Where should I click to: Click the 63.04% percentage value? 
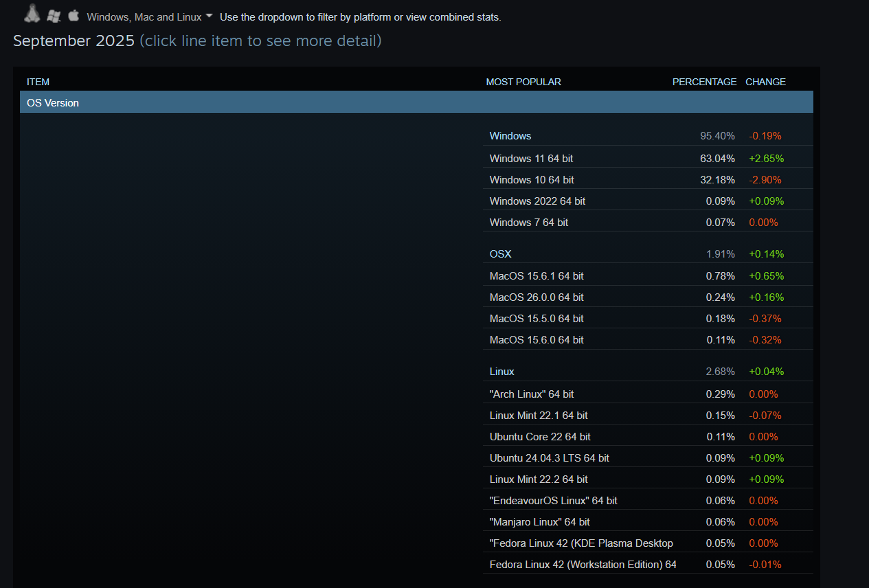(x=717, y=158)
